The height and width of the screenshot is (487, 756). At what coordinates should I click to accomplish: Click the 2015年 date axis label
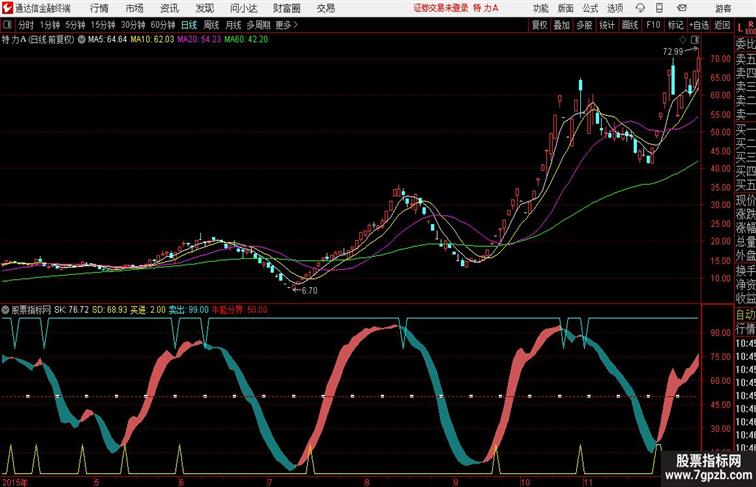coord(14,482)
